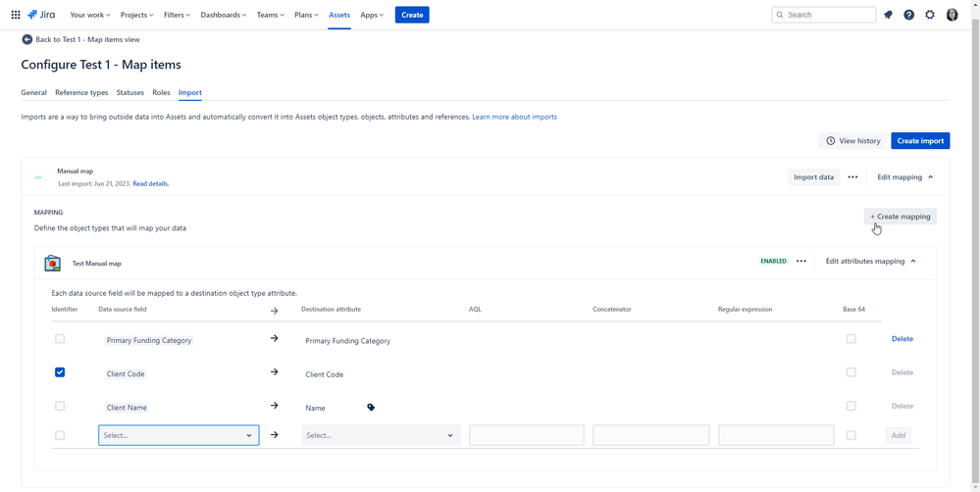The image size is (980, 492).
Task: Switch to the Statuses tab
Action: click(x=130, y=92)
